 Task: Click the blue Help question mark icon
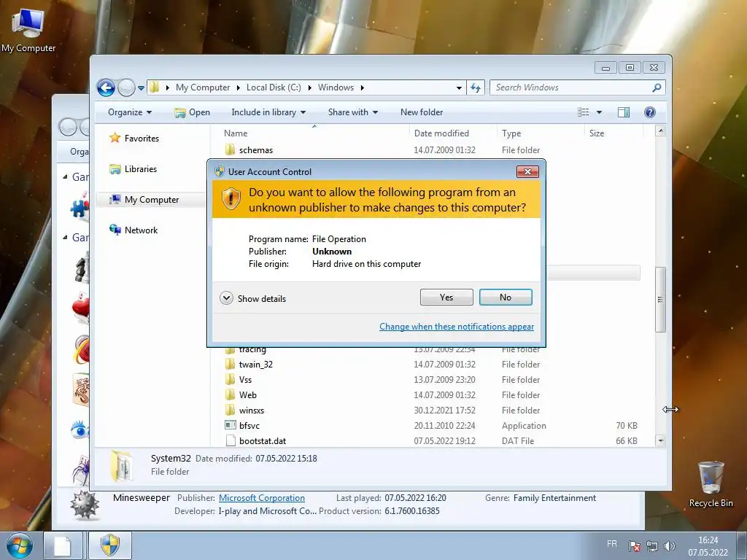[x=650, y=112]
